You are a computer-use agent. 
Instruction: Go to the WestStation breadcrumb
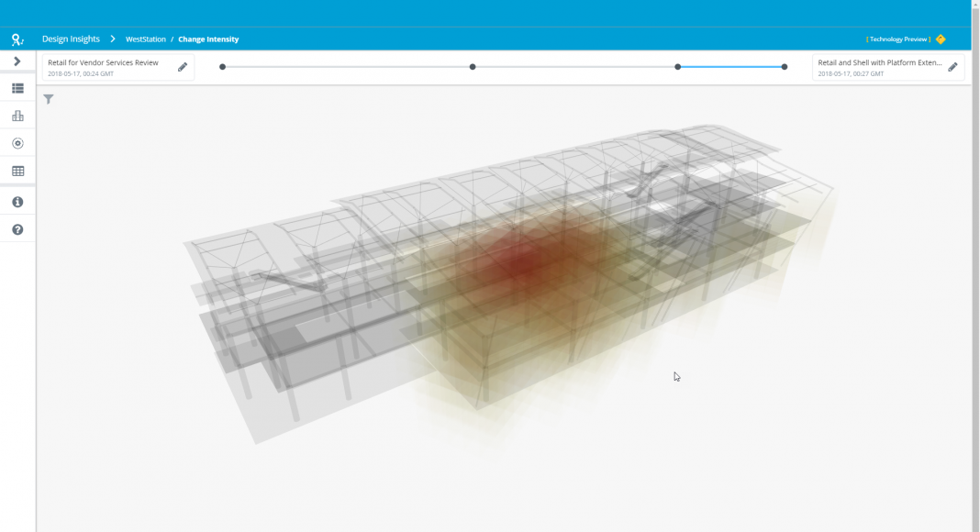point(145,39)
